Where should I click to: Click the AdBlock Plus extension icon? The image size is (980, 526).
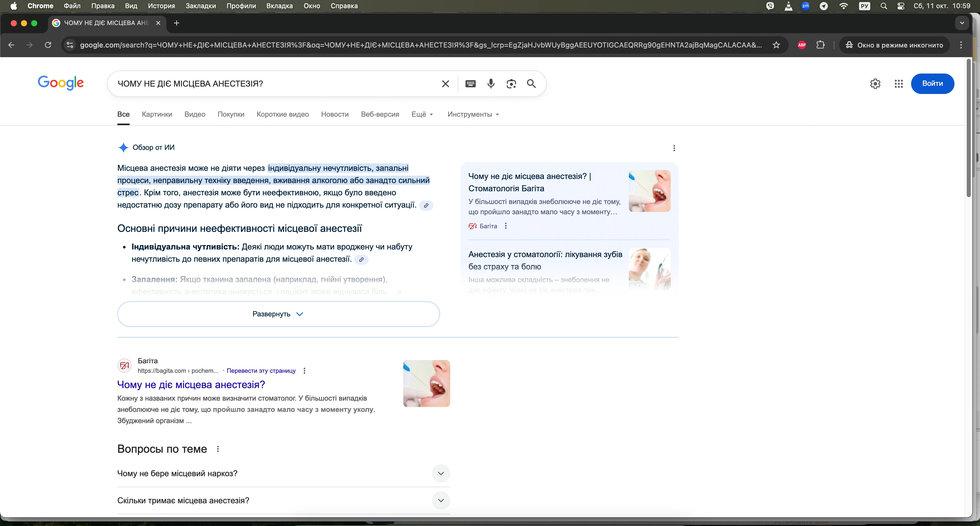(x=802, y=45)
